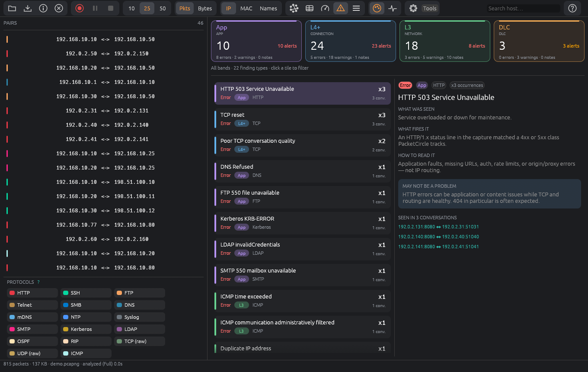Viewport: 588px width, 372px height.
Task: Click the stop capture square button
Action: pos(111,8)
